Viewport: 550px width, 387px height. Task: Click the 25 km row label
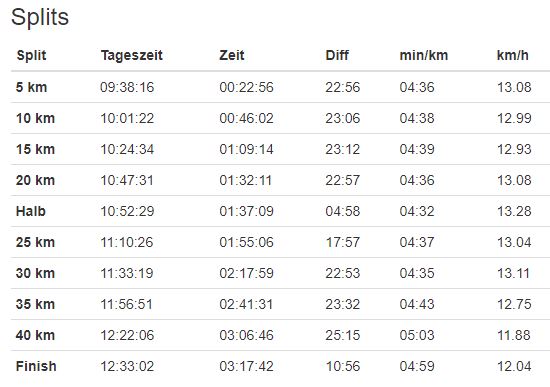point(35,242)
